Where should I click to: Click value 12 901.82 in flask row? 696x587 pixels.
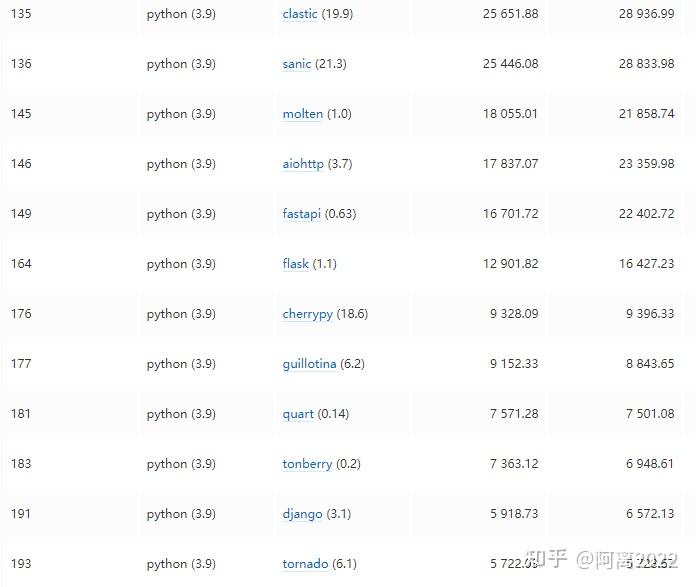coord(510,264)
